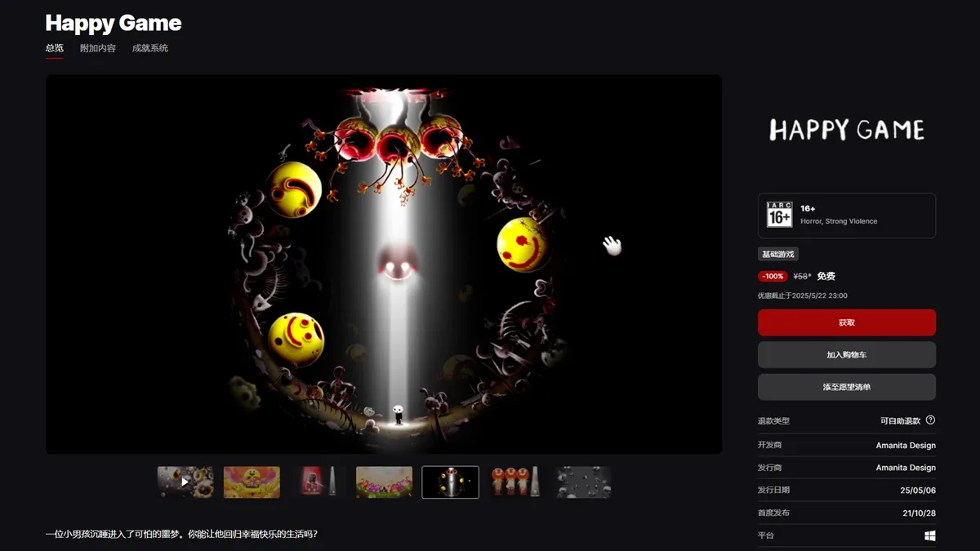Viewport: 980px width, 551px height.
Task: Switch to the 附加内容 tab
Action: point(98,48)
